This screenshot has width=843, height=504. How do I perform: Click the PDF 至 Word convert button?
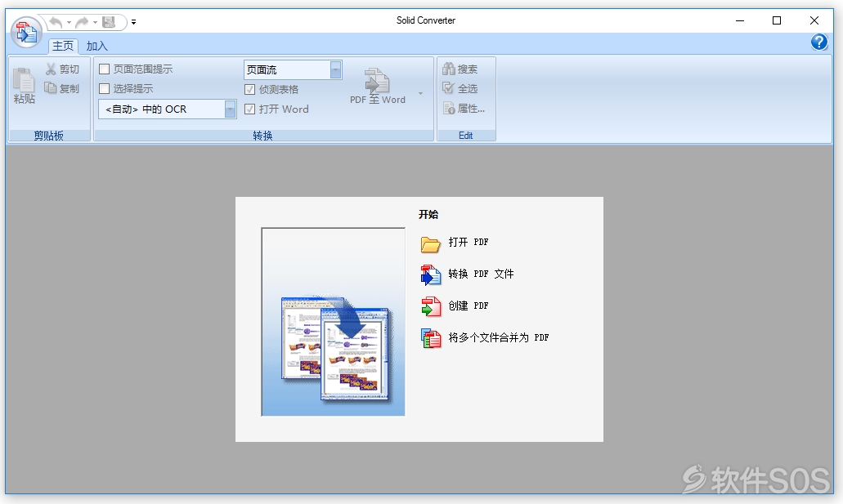[x=378, y=86]
